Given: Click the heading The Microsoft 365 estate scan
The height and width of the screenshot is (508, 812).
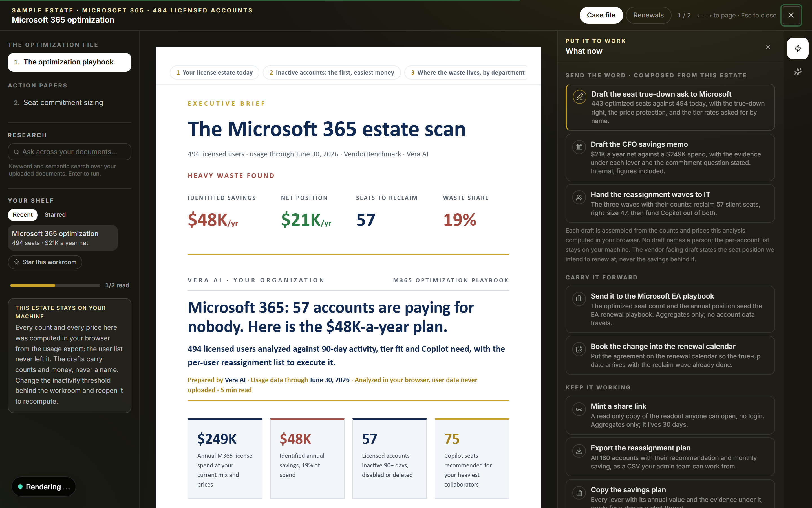Looking at the screenshot, I should point(327,129).
